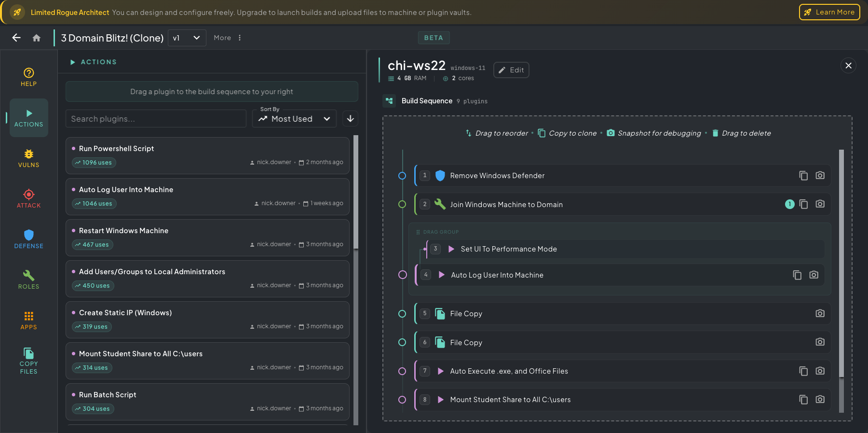
Task: Select the Run Batch Script plugin
Action: (207, 402)
